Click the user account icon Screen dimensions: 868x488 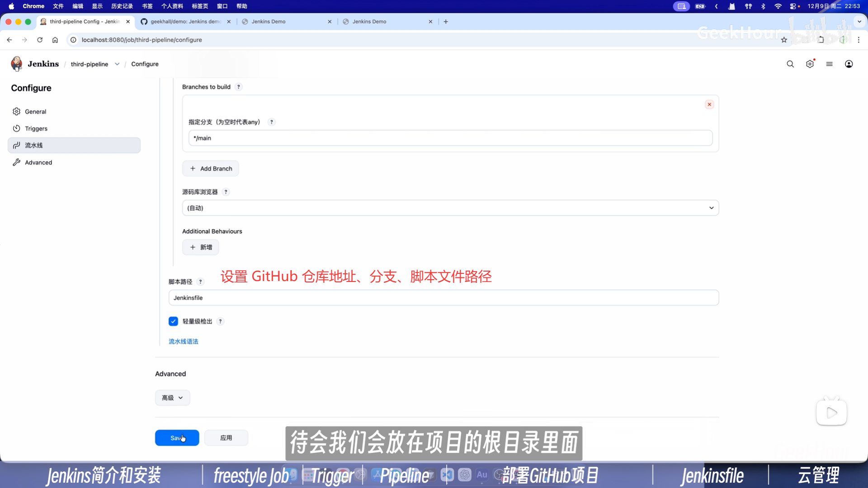click(x=849, y=64)
